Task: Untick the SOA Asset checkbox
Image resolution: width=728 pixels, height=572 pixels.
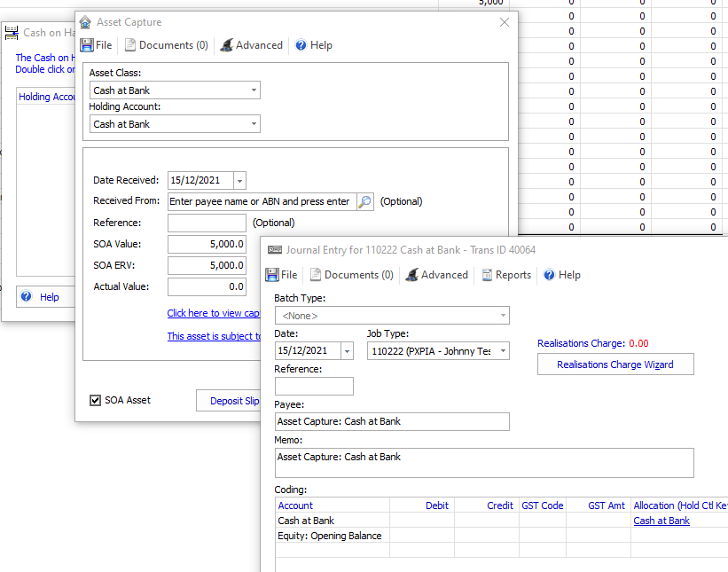Action: (x=96, y=401)
